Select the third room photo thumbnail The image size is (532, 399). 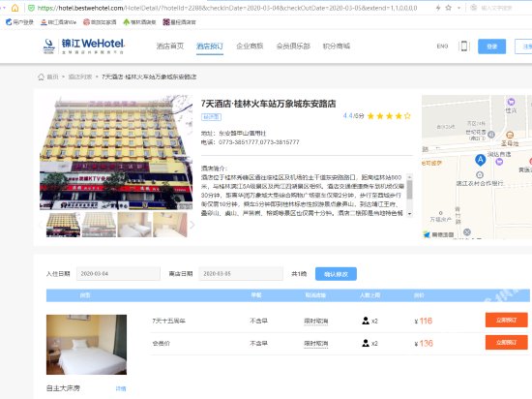tap(134, 225)
